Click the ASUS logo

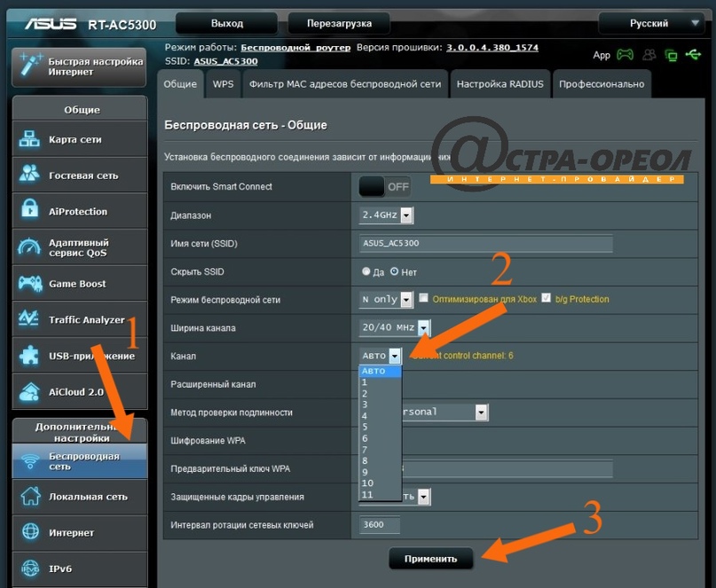[51, 24]
